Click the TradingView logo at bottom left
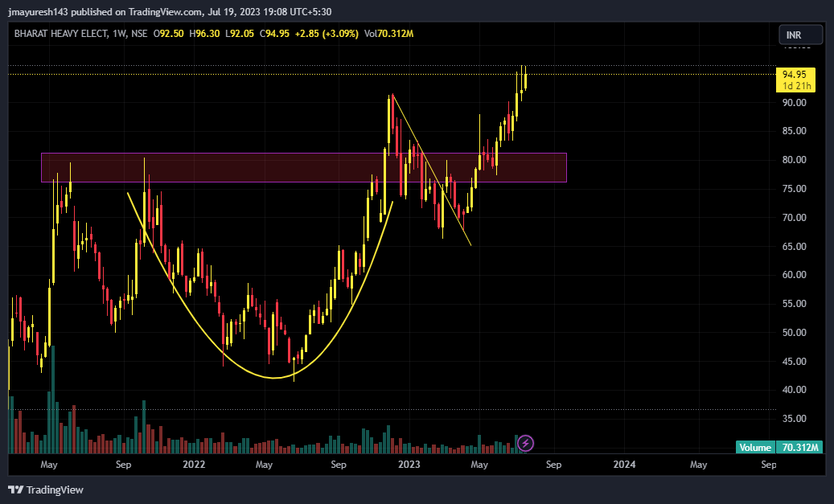834x504 pixels. point(46,490)
